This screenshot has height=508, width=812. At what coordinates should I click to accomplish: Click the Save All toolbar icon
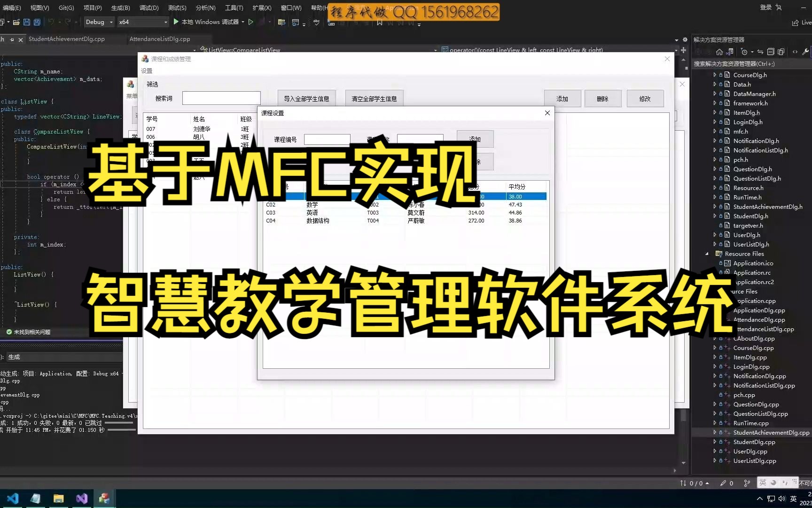click(x=37, y=22)
